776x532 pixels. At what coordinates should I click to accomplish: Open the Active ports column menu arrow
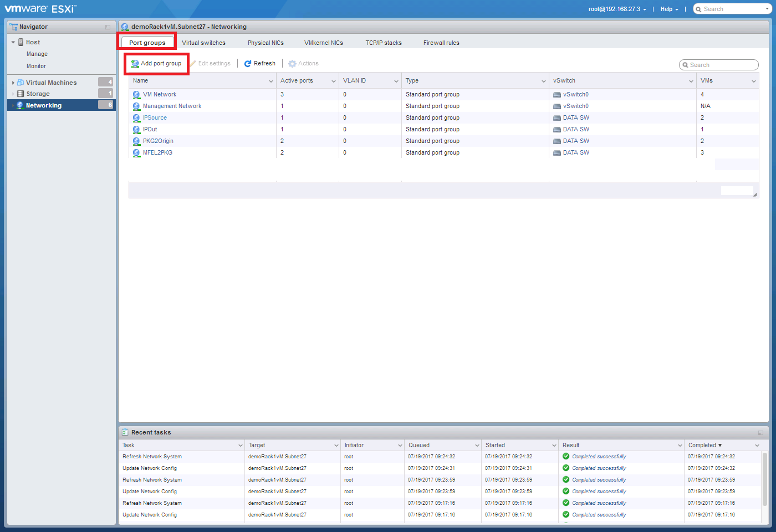click(334, 81)
